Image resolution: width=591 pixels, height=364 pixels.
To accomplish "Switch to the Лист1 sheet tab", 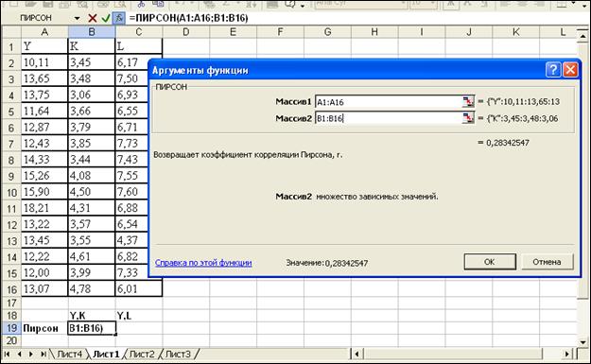I will (x=106, y=355).
